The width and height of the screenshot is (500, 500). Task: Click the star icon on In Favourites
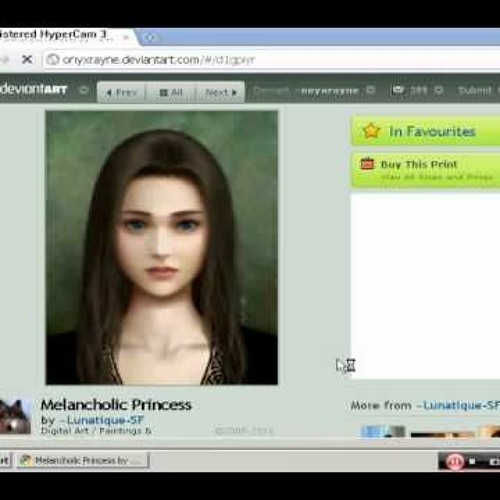pos(371,131)
